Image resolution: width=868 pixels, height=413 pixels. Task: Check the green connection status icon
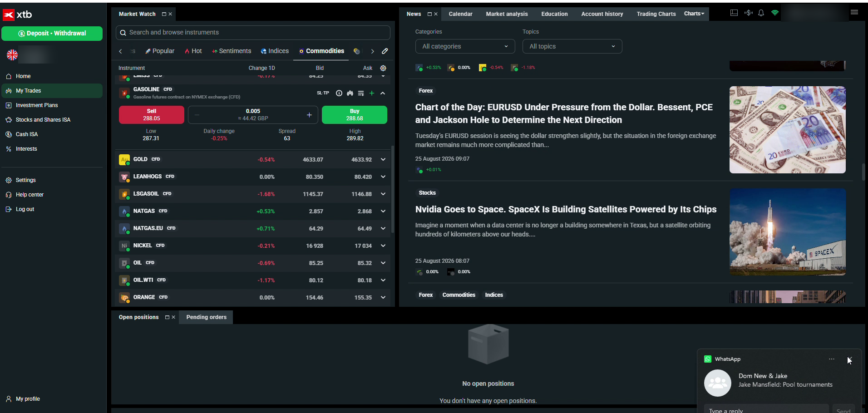point(775,13)
